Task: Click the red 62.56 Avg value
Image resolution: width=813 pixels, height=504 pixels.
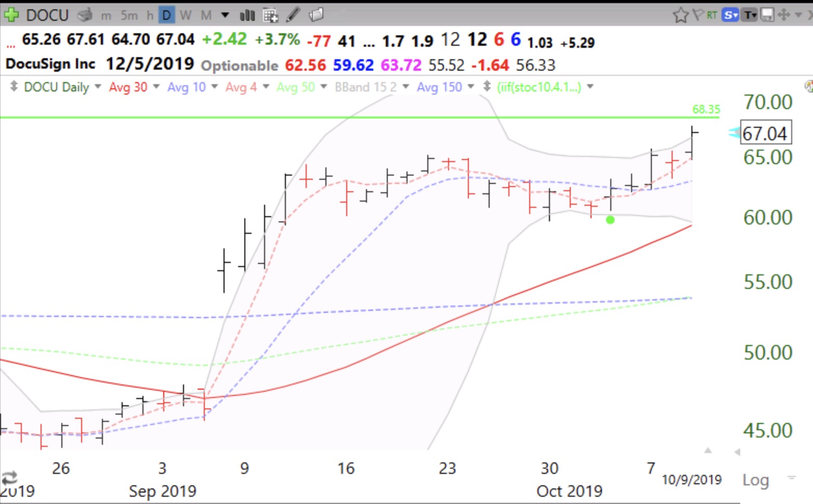Action: (306, 65)
